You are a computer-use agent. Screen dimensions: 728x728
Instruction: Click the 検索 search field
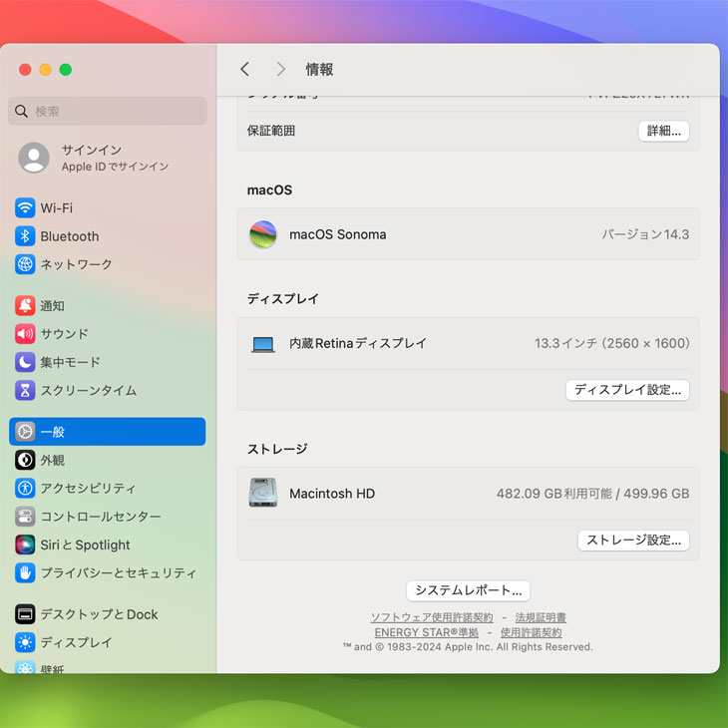click(108, 111)
